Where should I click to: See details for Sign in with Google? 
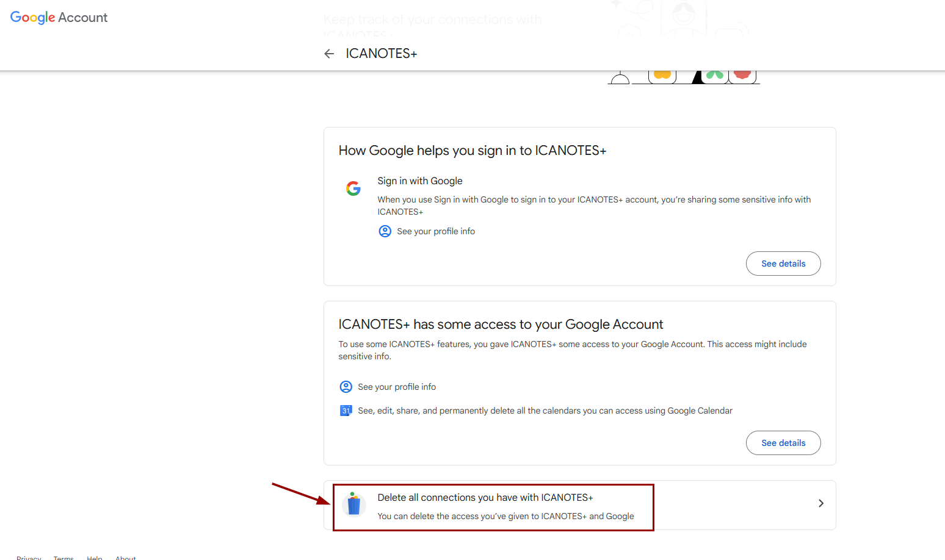(x=783, y=264)
